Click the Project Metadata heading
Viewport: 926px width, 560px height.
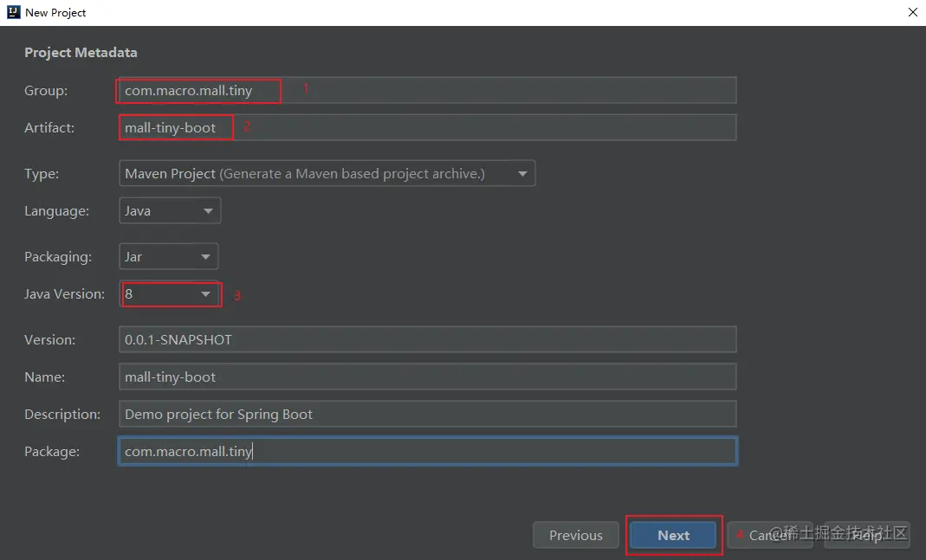[81, 53]
